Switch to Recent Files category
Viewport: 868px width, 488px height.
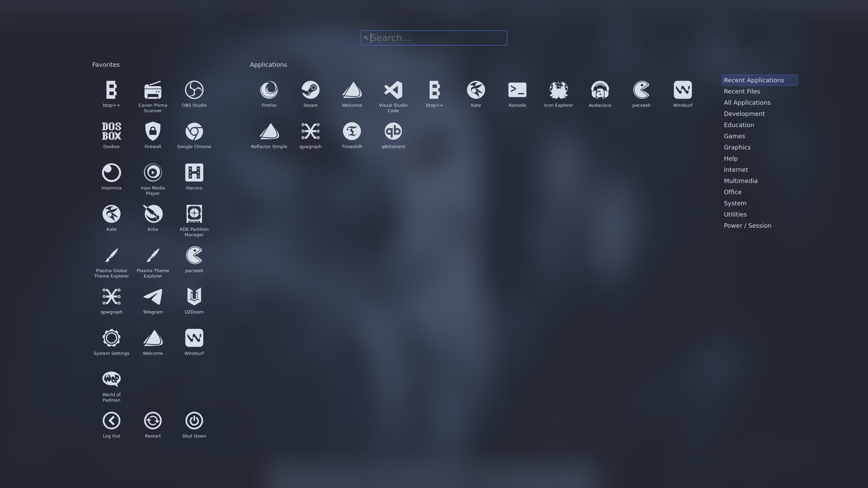pos(741,91)
